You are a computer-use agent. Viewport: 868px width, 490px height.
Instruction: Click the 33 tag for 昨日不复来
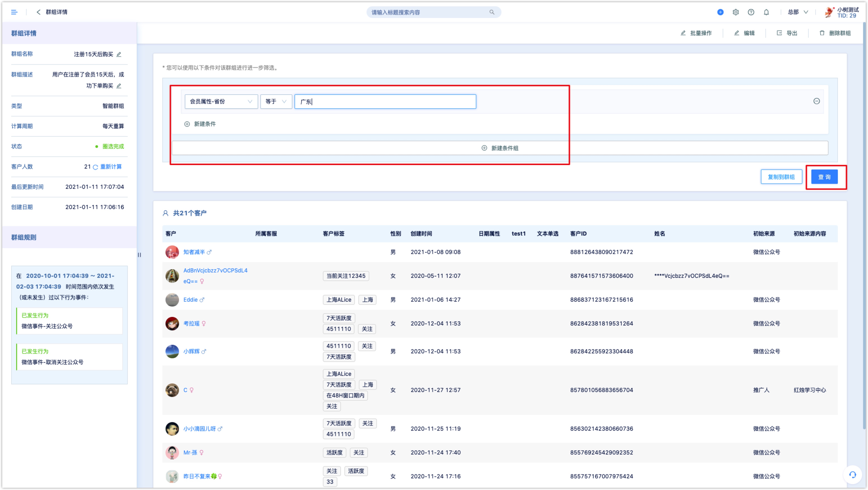[329, 482]
